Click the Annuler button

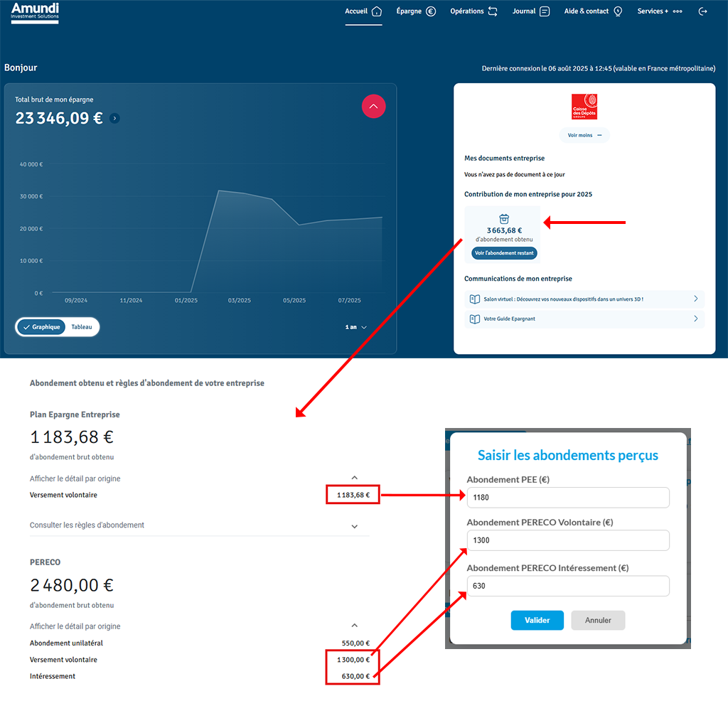tap(598, 620)
